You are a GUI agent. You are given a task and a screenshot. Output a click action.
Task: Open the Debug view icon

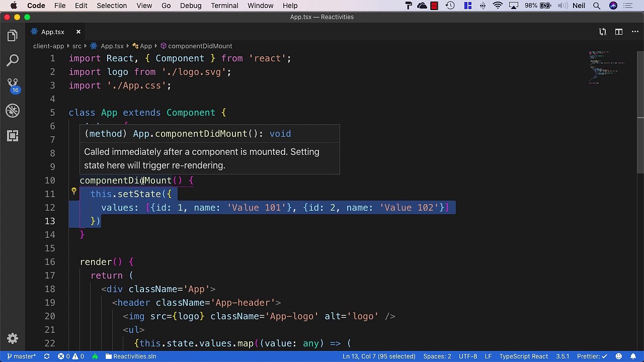pyautogui.click(x=13, y=111)
